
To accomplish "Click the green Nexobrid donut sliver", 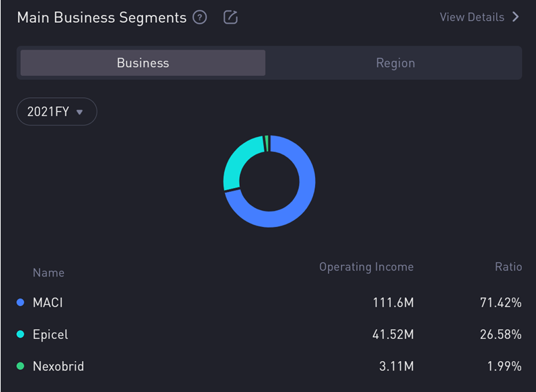I will tap(267, 142).
